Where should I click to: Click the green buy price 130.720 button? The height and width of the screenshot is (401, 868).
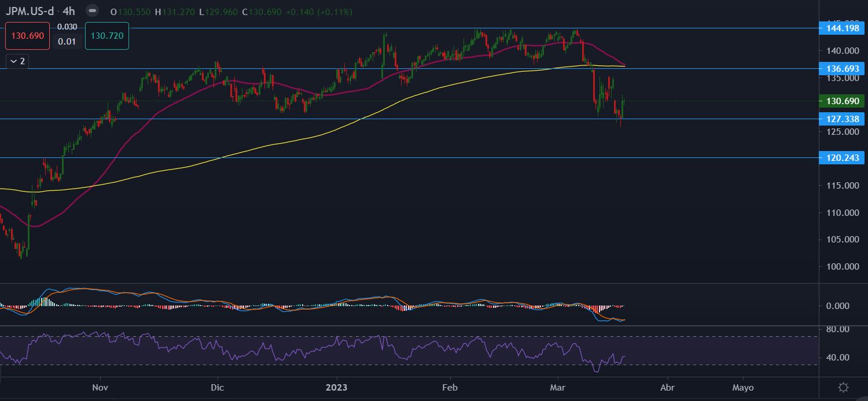tap(106, 36)
